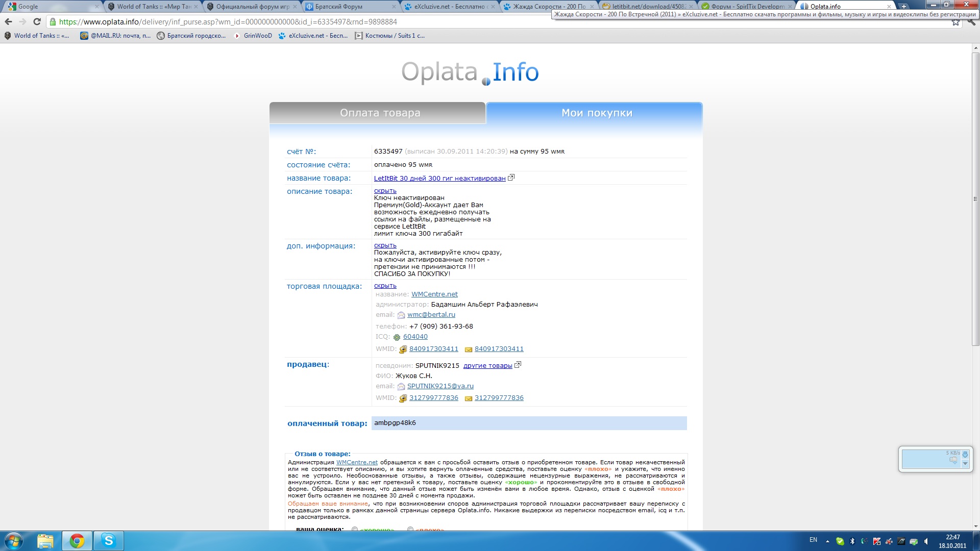Switch to Оплата товара tab
This screenshot has height=551, width=980.
(380, 113)
